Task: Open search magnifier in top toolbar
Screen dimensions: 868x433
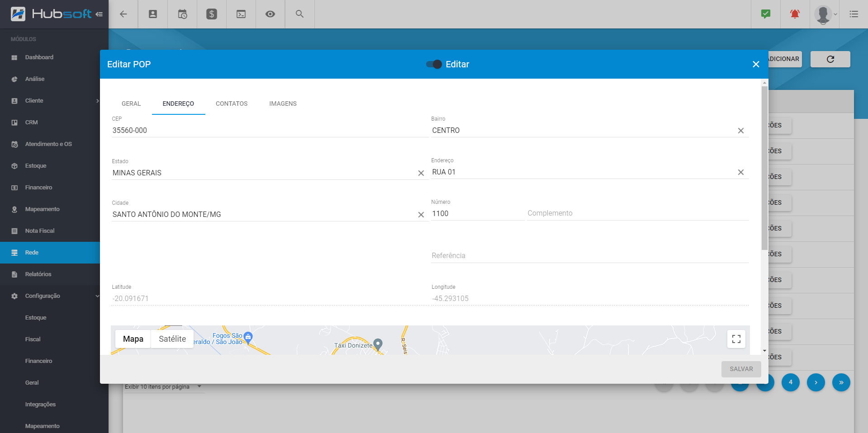Action: click(x=299, y=14)
